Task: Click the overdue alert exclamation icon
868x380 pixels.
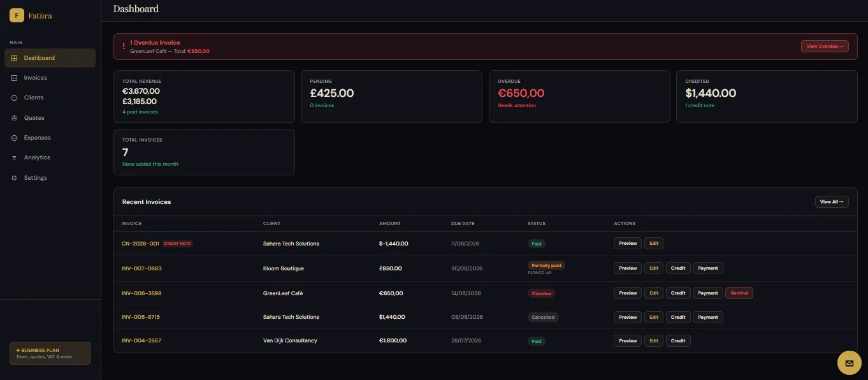Action: [x=124, y=47]
